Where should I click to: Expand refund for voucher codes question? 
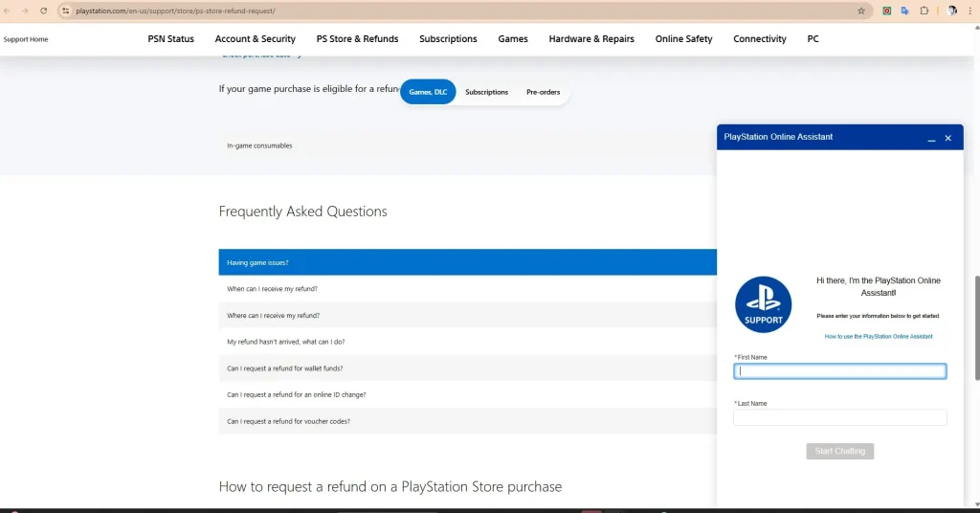point(467,421)
